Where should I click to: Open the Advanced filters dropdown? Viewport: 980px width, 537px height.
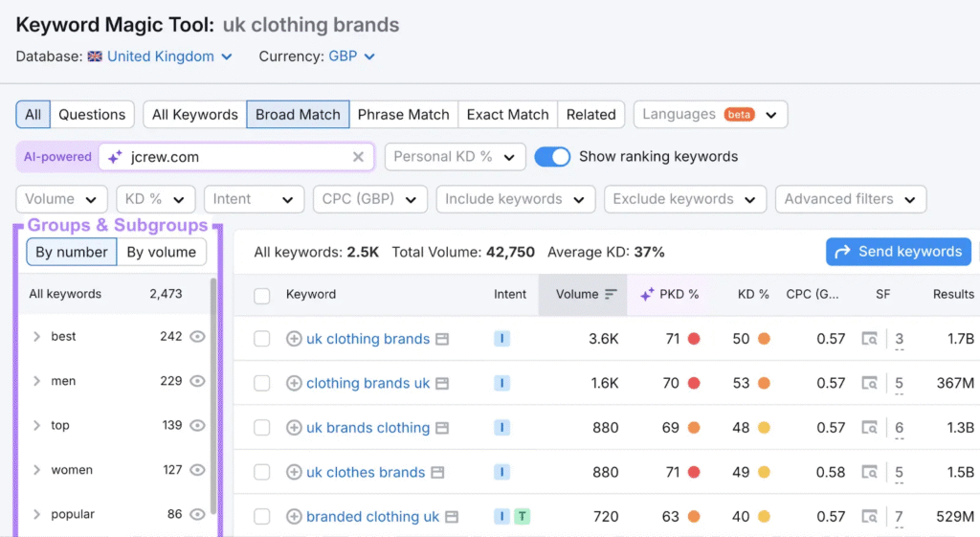tap(851, 199)
